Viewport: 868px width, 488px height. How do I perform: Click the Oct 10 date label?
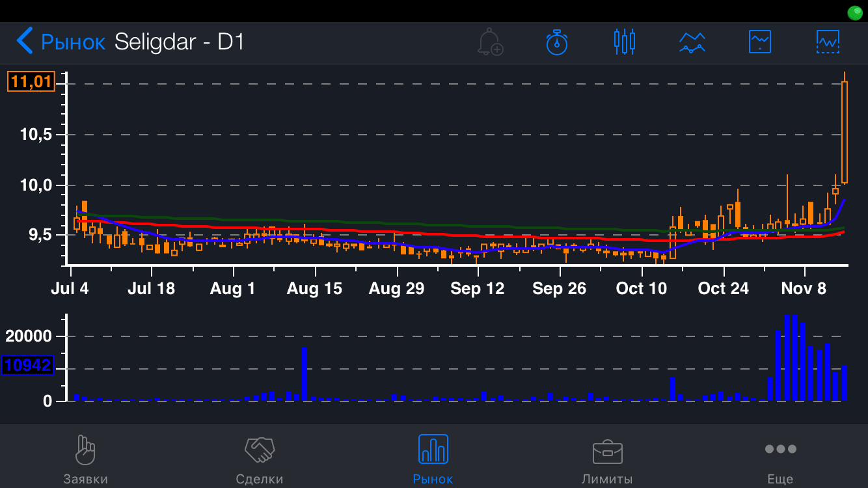click(642, 288)
